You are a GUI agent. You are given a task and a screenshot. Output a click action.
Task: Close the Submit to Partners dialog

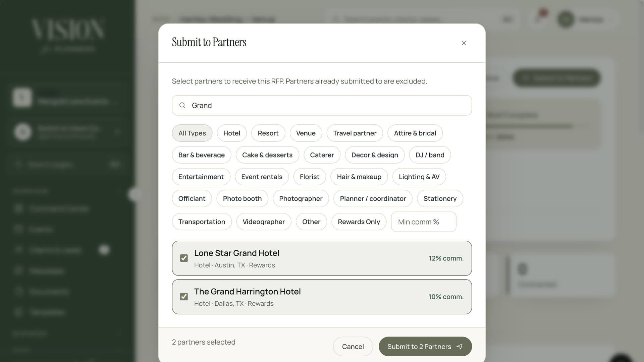coord(464,43)
